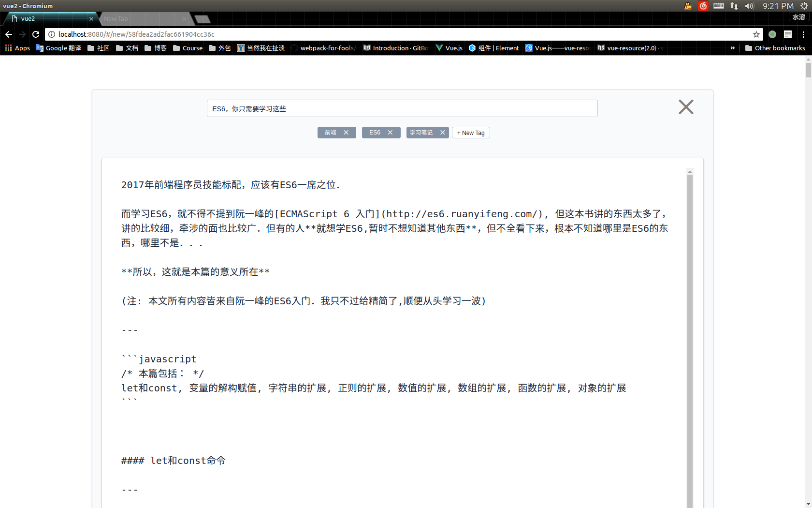Open Introduction · GitBook bookmark
The width and height of the screenshot is (812, 508).
(396, 48)
